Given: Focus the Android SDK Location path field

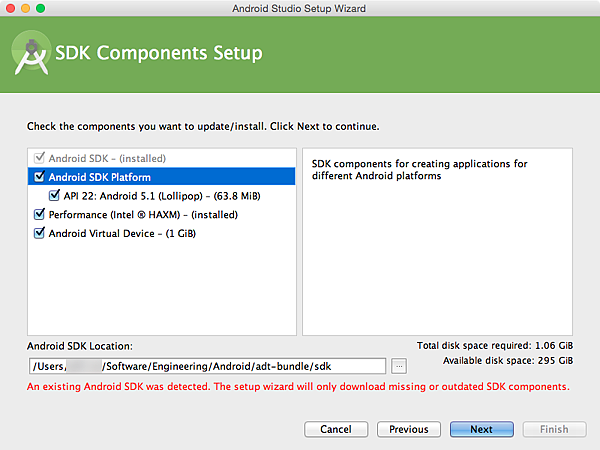Looking at the screenshot, I should pos(206,366).
